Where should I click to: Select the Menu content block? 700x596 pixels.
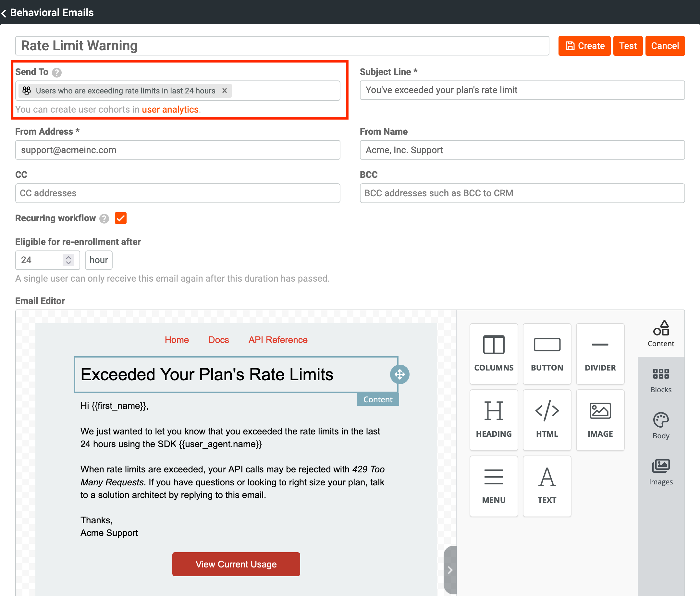click(494, 486)
